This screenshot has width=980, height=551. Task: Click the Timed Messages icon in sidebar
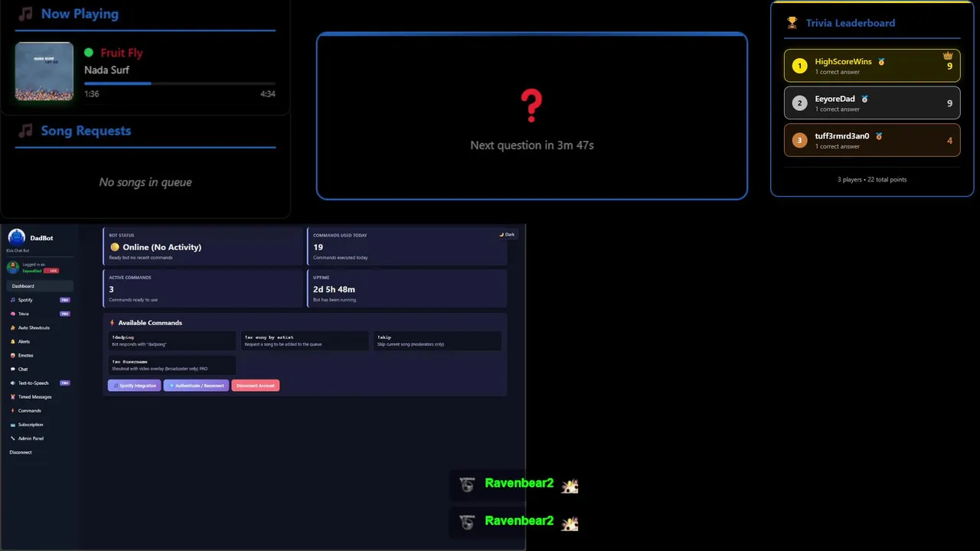click(x=12, y=397)
